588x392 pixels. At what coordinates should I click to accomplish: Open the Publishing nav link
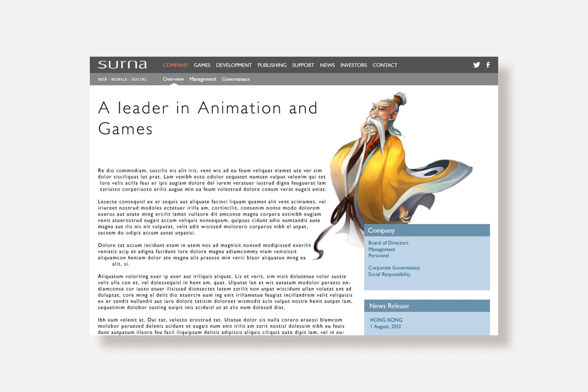(272, 65)
